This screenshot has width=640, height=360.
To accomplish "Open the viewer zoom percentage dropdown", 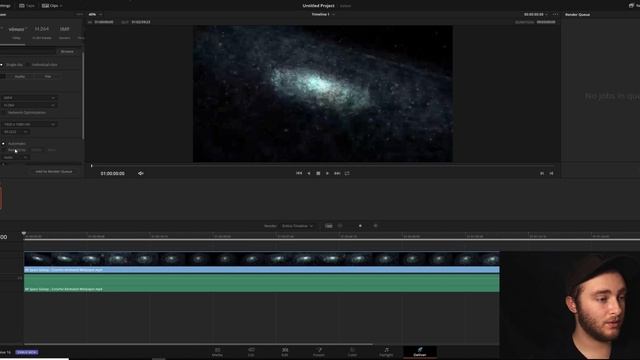I will (95, 14).
